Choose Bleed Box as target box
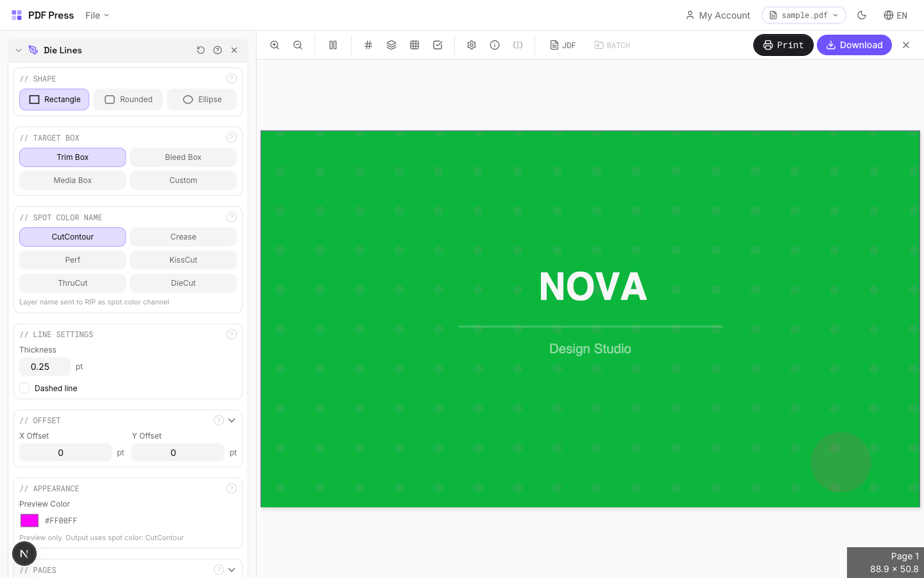The width and height of the screenshot is (924, 578). click(x=183, y=157)
